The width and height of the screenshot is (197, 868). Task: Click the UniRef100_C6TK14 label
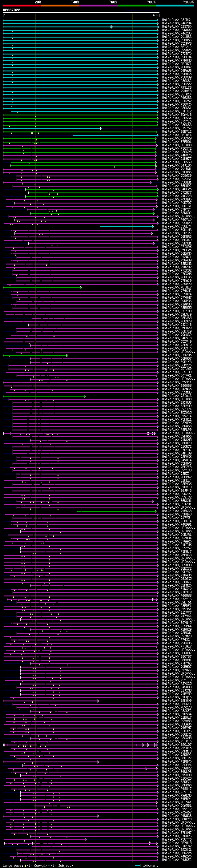(x=176, y=94)
